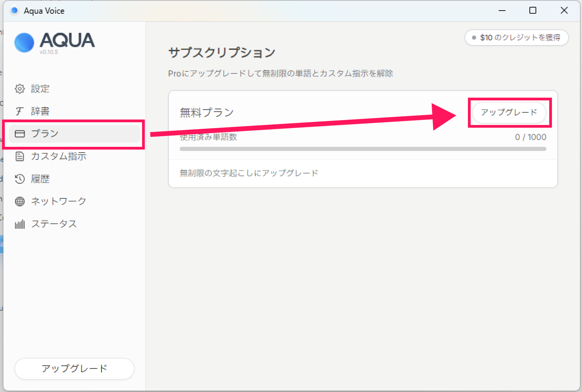This screenshot has height=392, width=582.
Task: Open the 履歴 sidebar label
Action: [40, 179]
